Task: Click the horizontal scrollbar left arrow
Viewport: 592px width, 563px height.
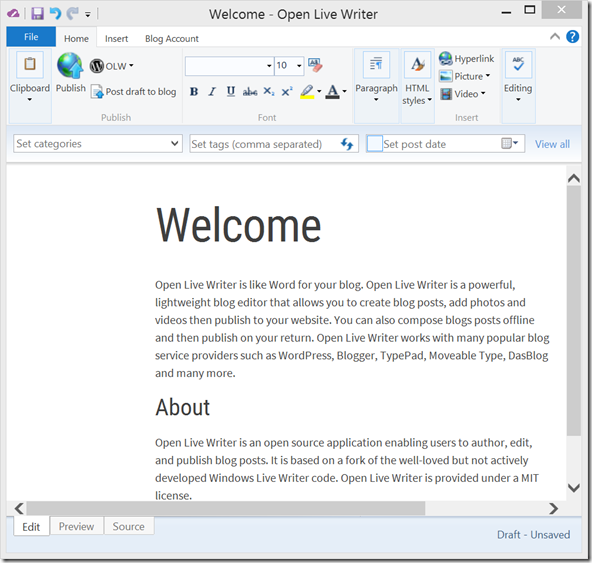Action: point(19,509)
